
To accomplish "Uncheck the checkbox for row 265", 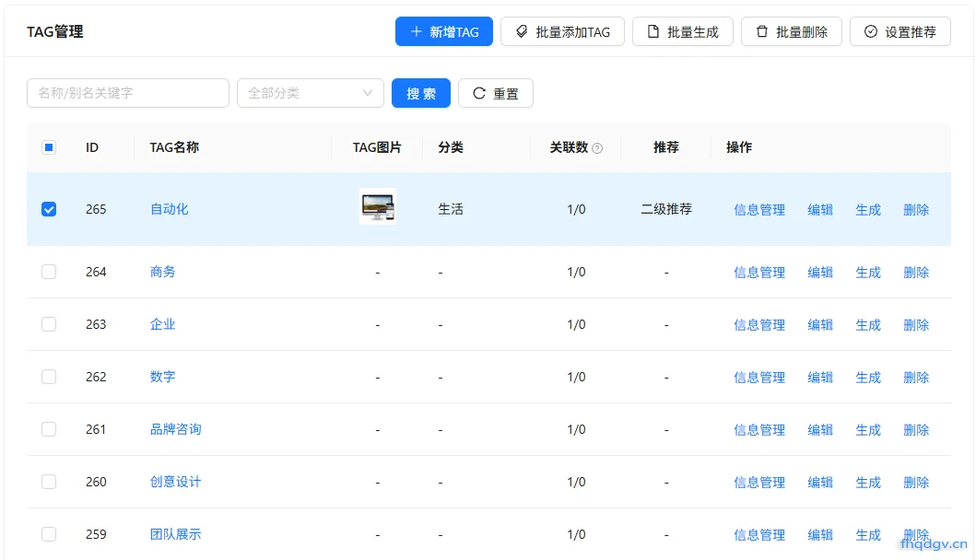I will pyautogui.click(x=49, y=209).
